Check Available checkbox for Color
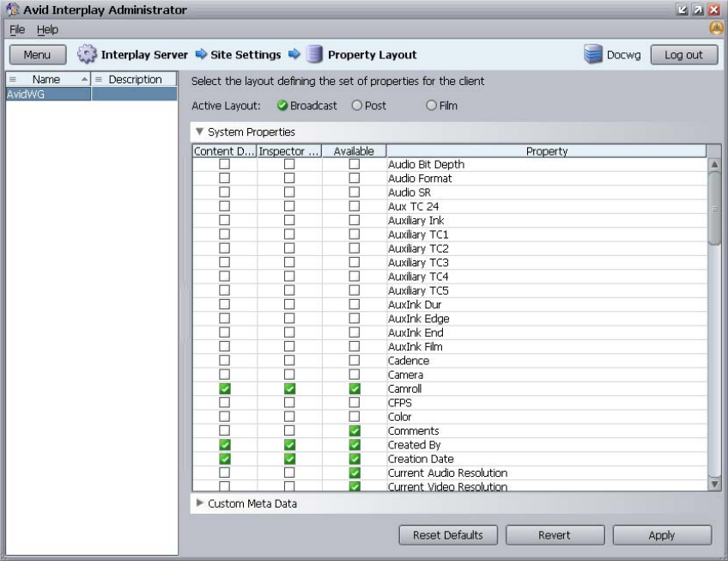 (x=355, y=417)
